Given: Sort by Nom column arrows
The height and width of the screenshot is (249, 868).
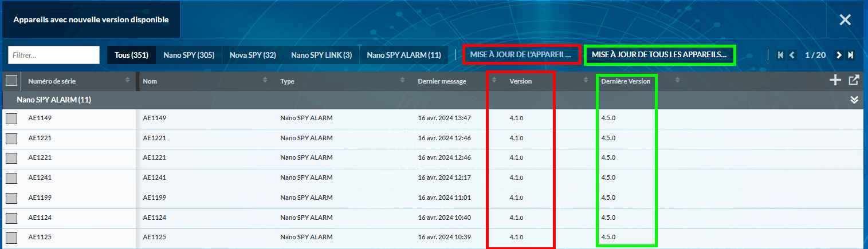Looking at the screenshot, I should point(265,81).
